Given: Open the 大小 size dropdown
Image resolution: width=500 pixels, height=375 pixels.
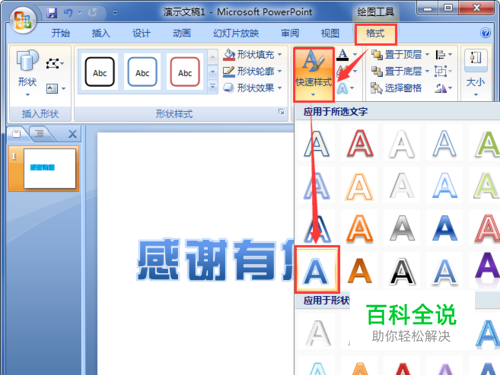Looking at the screenshot, I should click(476, 73).
